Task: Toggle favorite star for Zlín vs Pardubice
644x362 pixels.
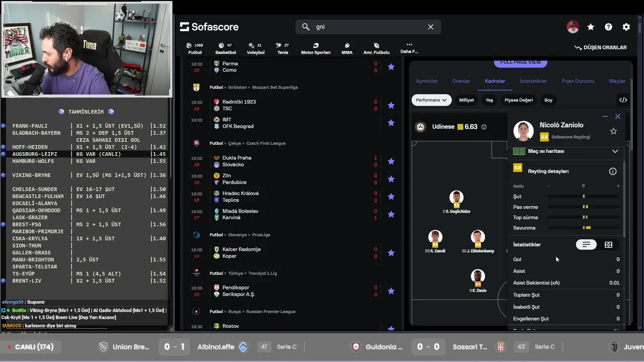Action: [391, 179]
